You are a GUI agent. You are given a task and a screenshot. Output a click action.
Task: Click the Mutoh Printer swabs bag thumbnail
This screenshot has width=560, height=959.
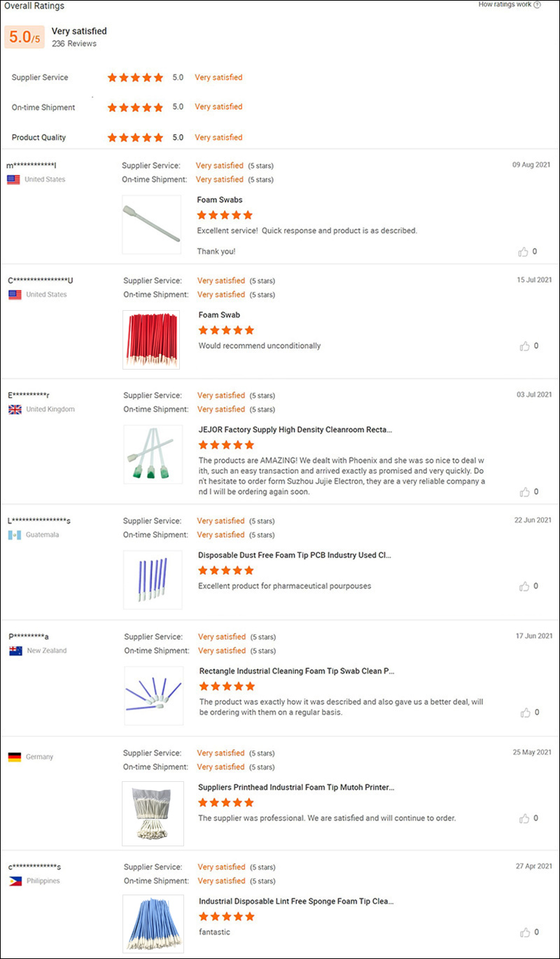point(153,813)
